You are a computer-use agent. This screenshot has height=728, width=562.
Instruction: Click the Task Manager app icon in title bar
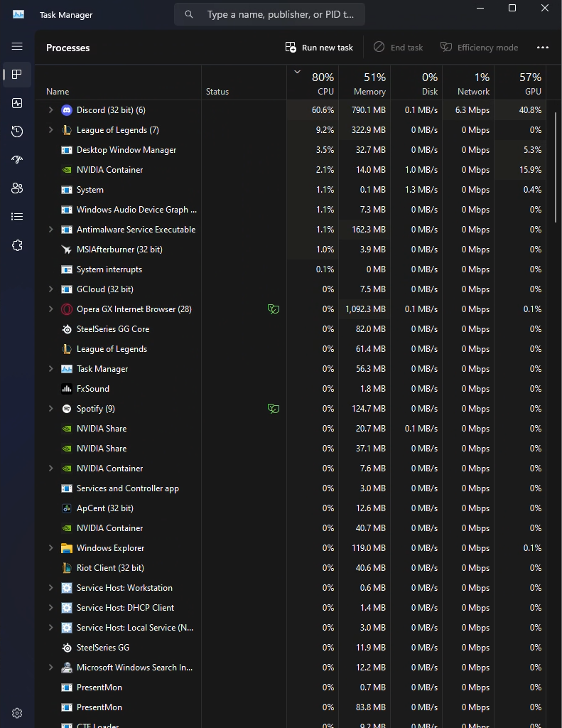click(x=18, y=14)
